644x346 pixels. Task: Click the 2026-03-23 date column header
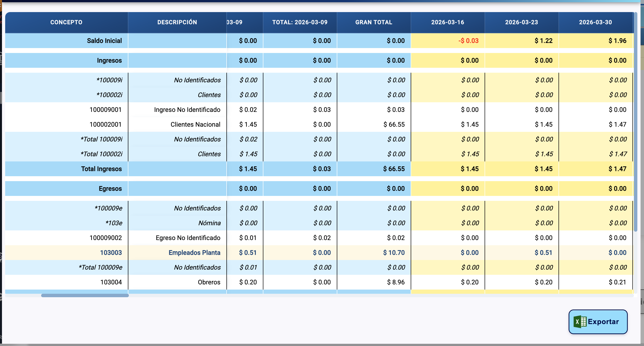click(521, 22)
